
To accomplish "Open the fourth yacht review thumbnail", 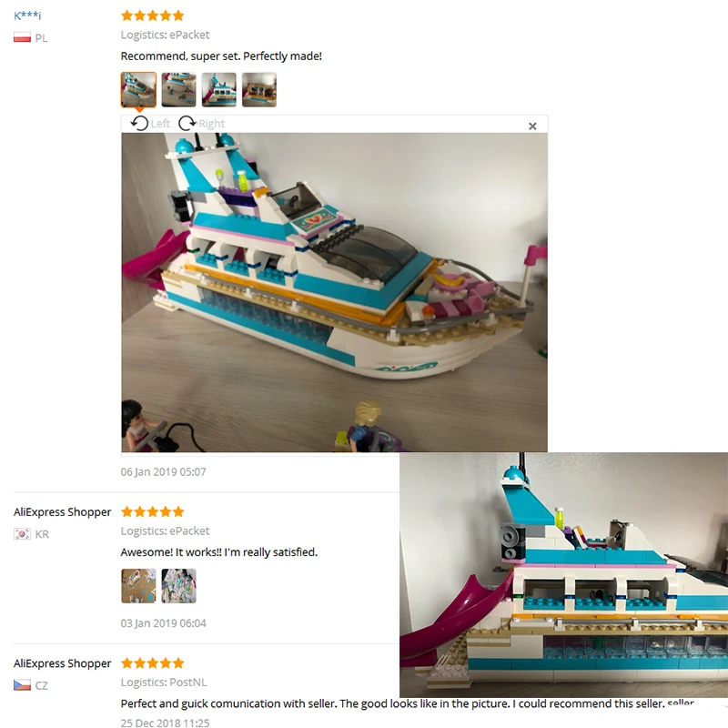I will (x=259, y=89).
